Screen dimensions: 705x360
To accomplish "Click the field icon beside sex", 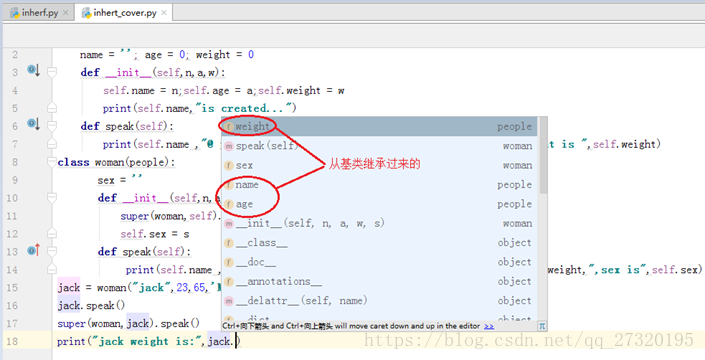I will pos(229,165).
